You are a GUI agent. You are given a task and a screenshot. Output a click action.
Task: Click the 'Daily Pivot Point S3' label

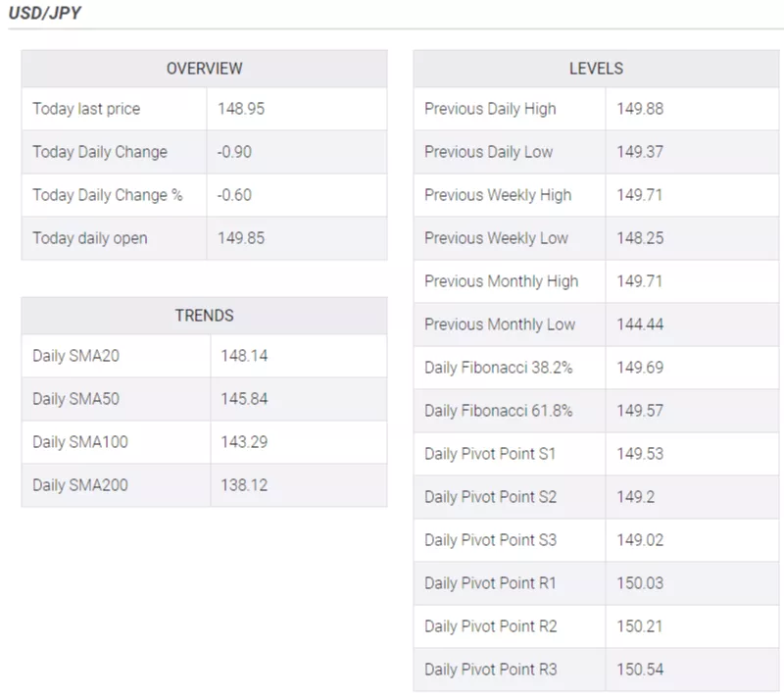pos(491,540)
